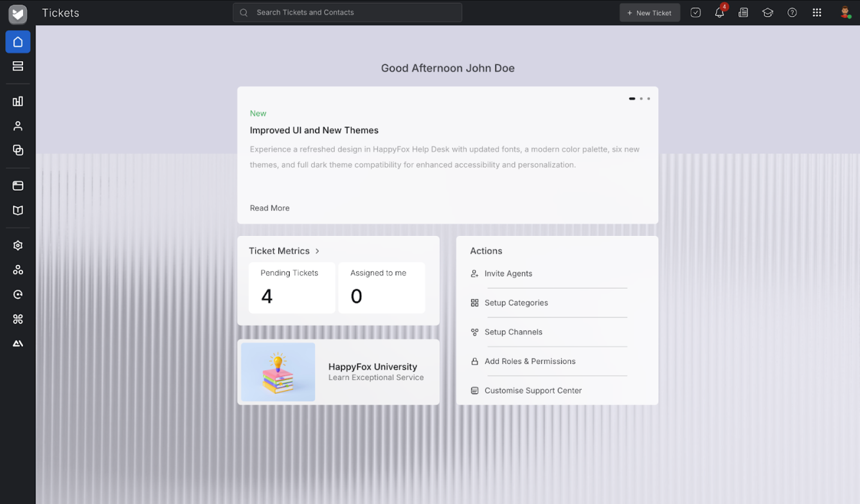The width and height of the screenshot is (860, 504).
Task: Select Invite Agents in Actions list
Action: (x=508, y=274)
